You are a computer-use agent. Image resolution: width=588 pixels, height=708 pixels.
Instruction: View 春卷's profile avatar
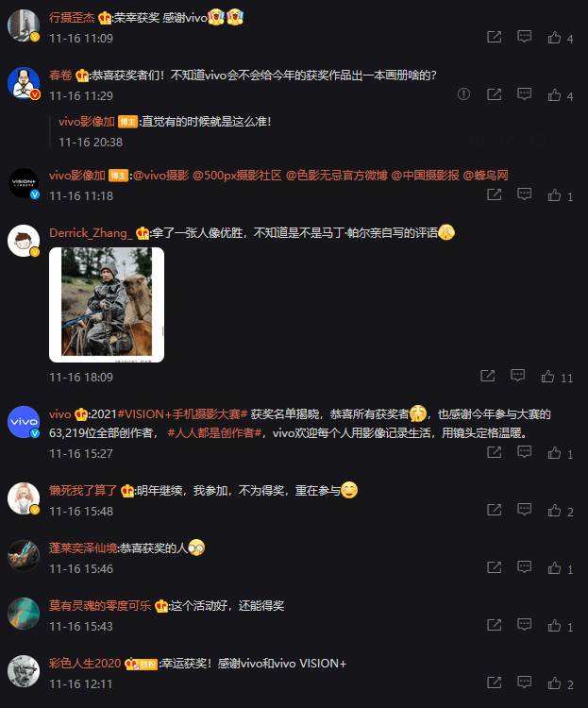[x=24, y=83]
